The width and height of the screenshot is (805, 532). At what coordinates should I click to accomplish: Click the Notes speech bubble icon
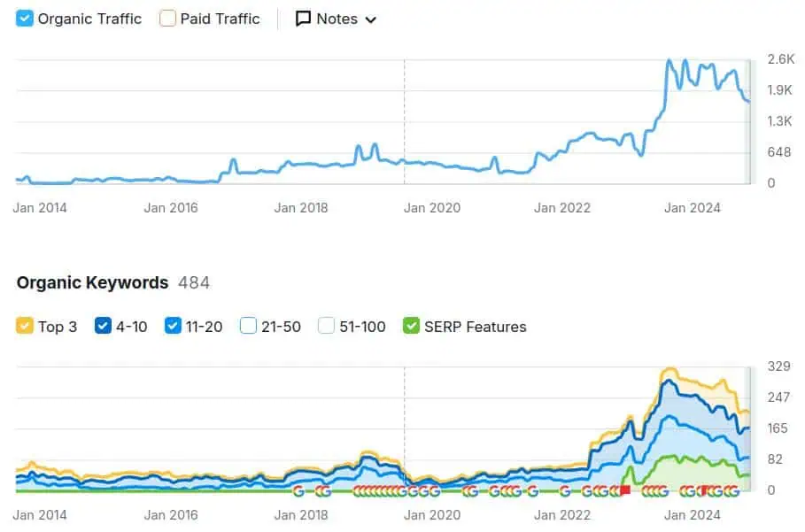(x=303, y=19)
